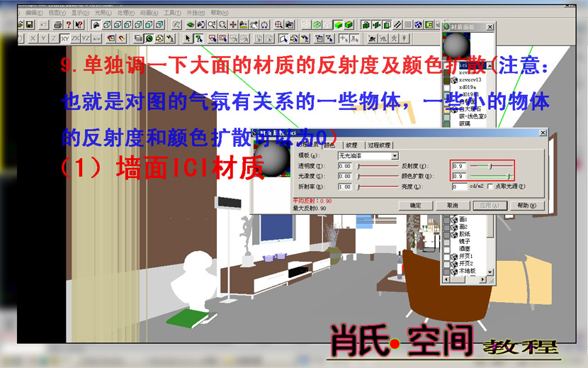Click the Undo arrow icon in toolbar

tap(44, 25)
